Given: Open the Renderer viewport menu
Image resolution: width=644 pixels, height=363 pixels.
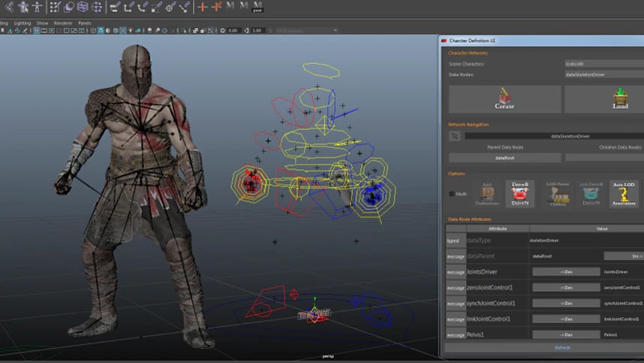Looking at the screenshot, I should (63, 23).
